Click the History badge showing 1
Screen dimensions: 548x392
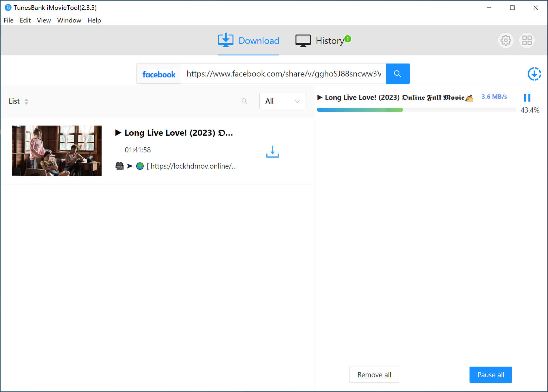point(348,39)
